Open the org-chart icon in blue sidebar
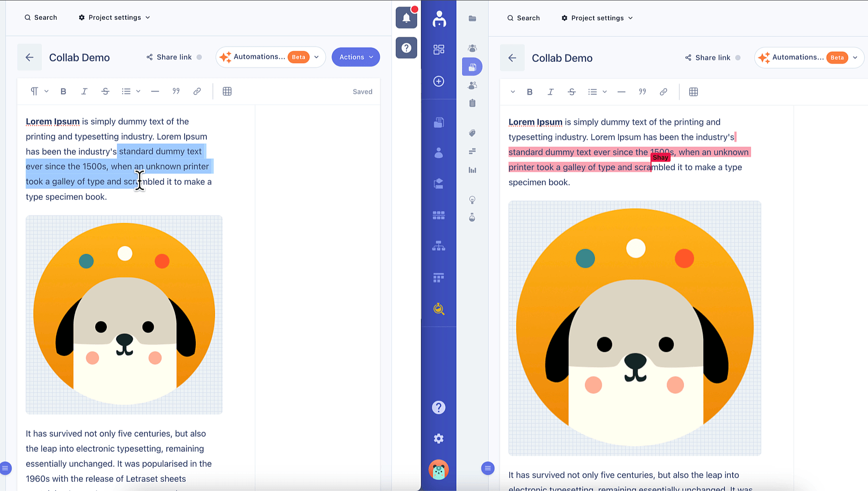This screenshot has height=491, width=868. (x=439, y=246)
